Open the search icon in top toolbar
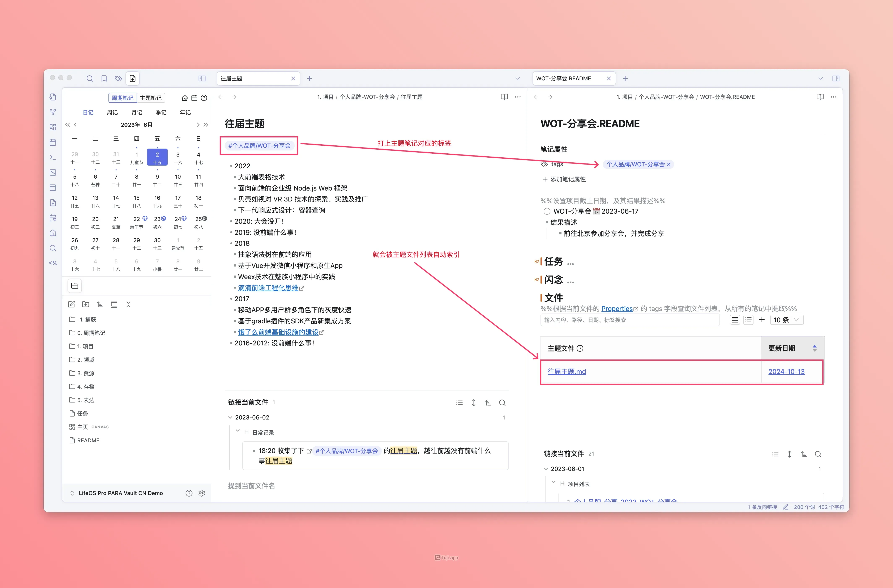Viewport: 893px width, 588px height. pyautogui.click(x=90, y=78)
